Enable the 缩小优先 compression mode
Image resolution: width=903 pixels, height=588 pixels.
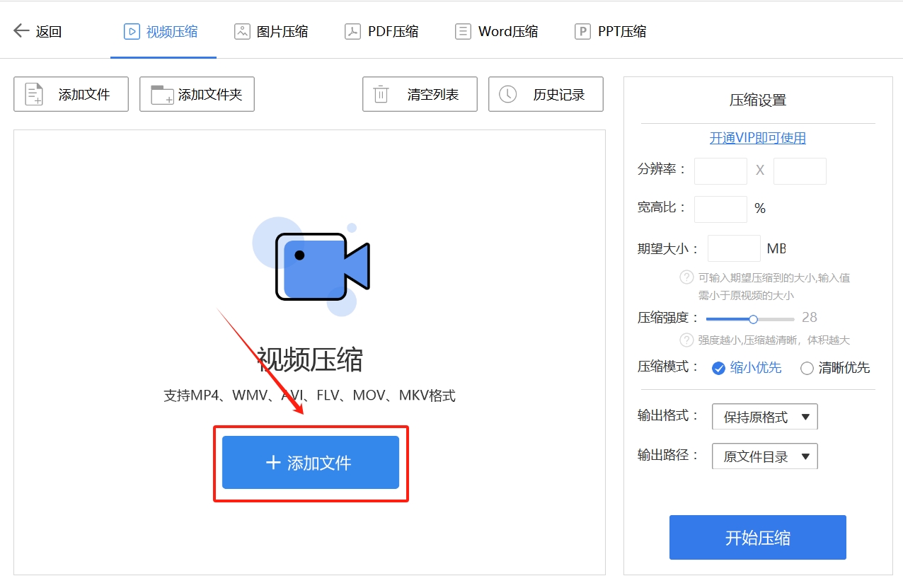click(718, 368)
